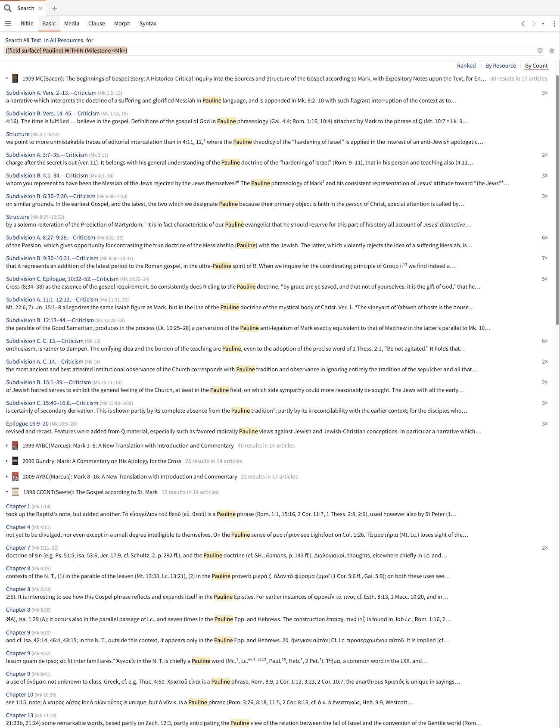Open the Epilogue 16:9–20 article
560x728 pixels.
[27, 423]
